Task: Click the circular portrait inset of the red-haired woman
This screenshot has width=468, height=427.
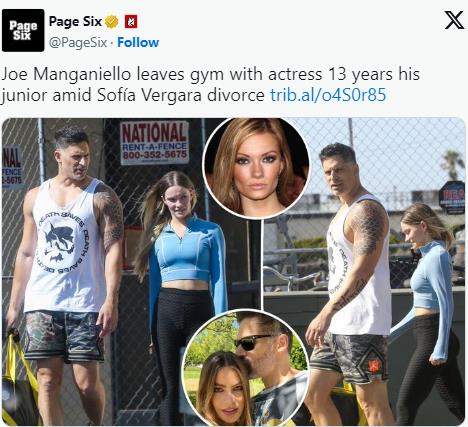Action: (x=256, y=168)
